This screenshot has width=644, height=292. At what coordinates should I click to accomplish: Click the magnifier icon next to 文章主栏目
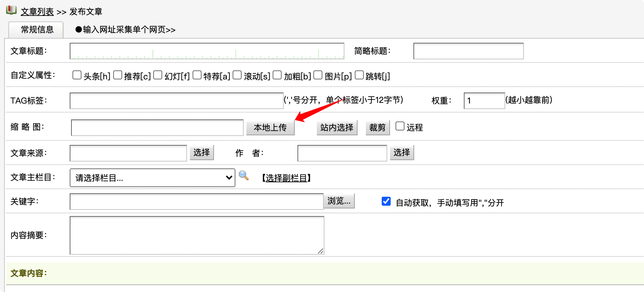(x=244, y=175)
